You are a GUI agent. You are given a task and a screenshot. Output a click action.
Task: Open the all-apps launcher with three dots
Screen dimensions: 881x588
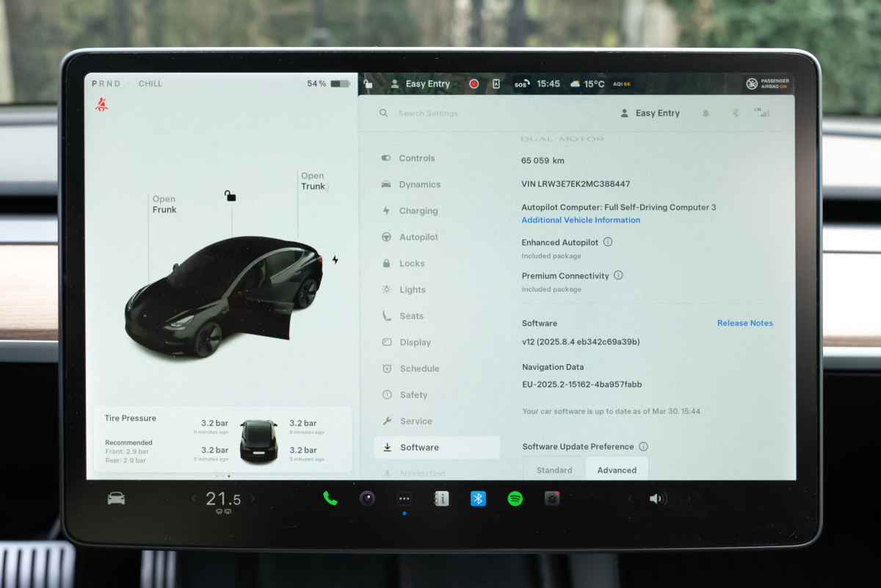404,498
